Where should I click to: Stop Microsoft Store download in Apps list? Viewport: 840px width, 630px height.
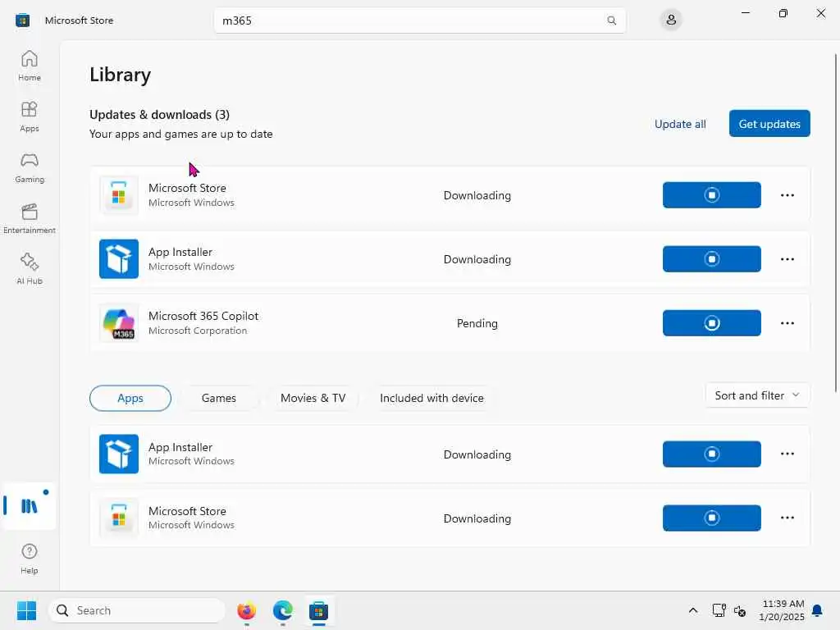(x=711, y=518)
